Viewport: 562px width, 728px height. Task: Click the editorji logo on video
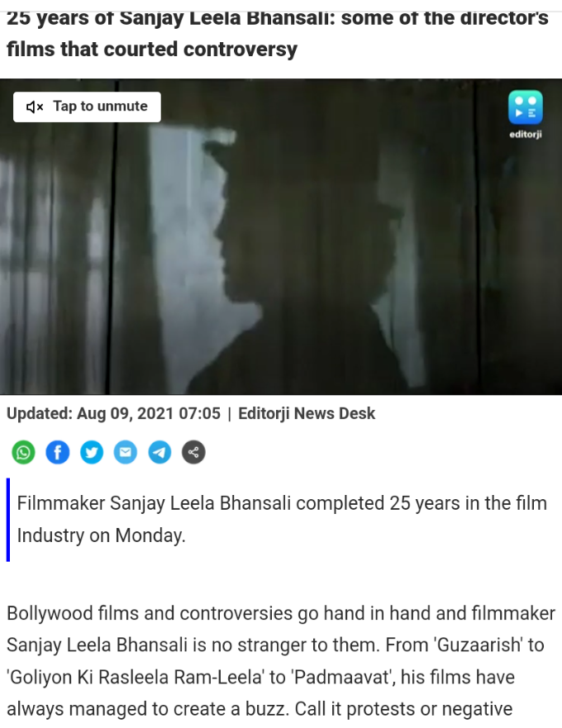point(526,114)
